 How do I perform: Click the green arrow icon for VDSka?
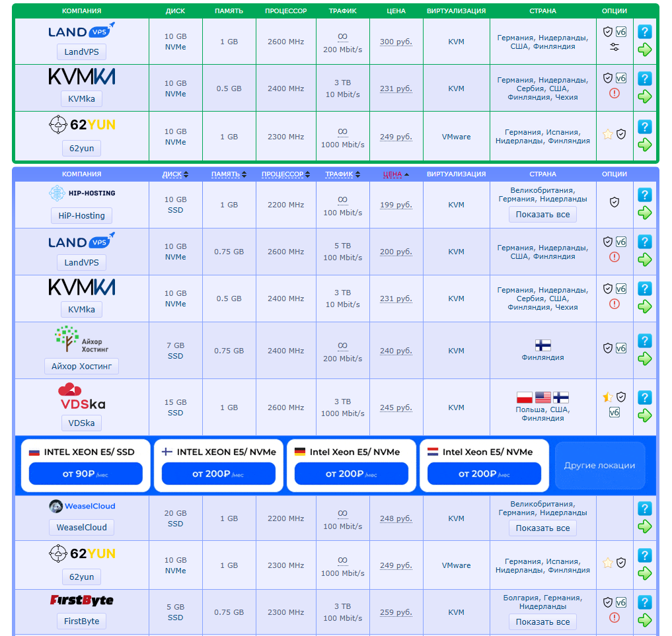pos(644,415)
